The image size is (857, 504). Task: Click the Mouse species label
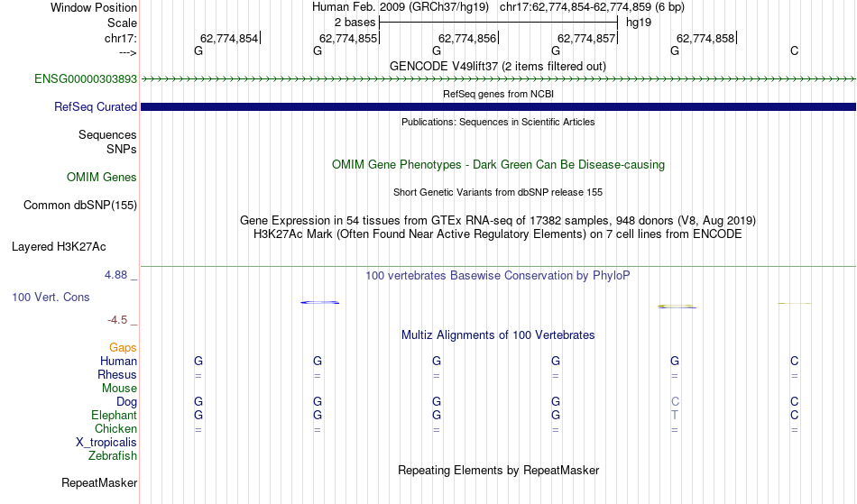(119, 389)
